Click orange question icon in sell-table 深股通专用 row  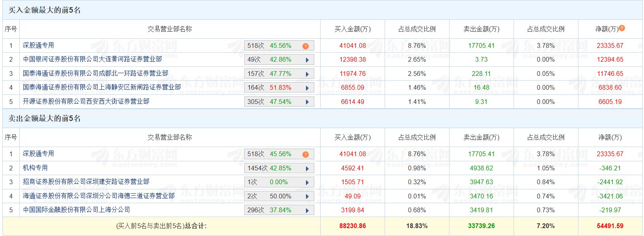click(x=305, y=155)
